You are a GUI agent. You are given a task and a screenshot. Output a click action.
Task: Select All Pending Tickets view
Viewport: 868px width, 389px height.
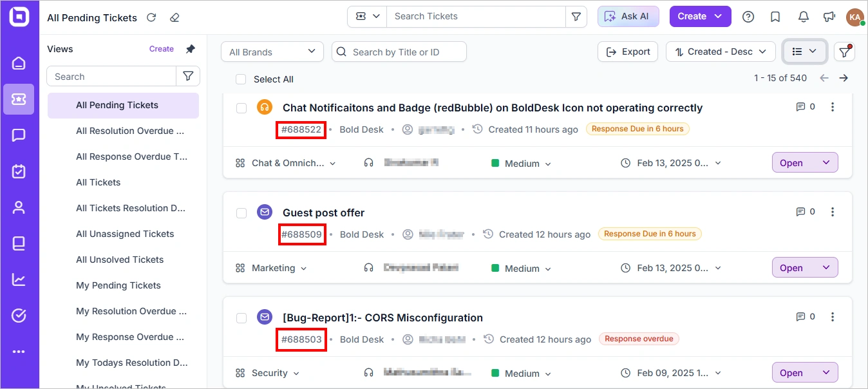pyautogui.click(x=123, y=106)
